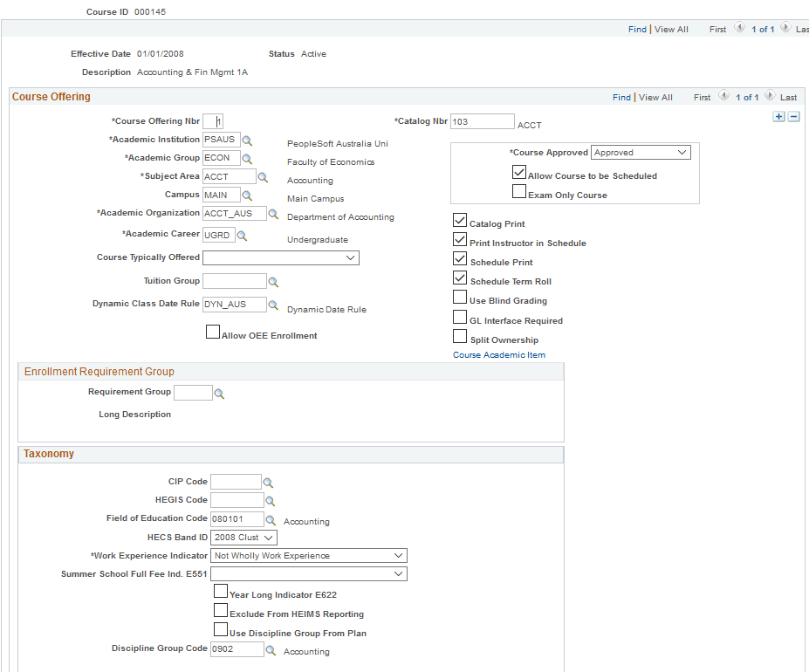Screen dimensions: 809x672
Task: Open lookup for Field of Education Code
Action: click(x=271, y=520)
